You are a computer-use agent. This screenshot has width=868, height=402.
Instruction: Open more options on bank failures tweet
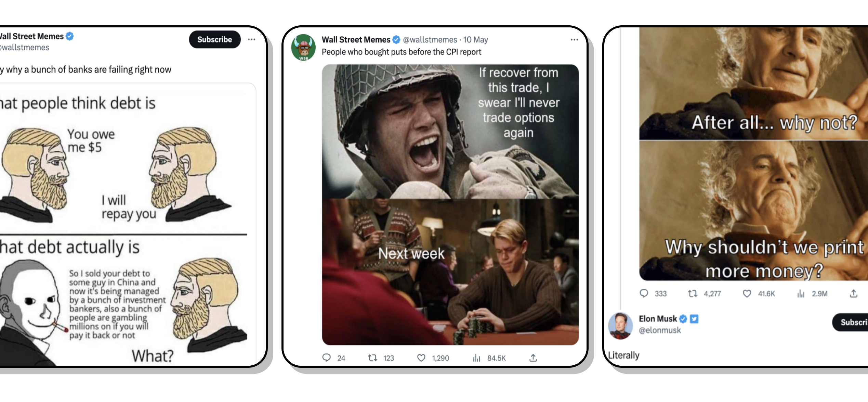[x=252, y=40]
